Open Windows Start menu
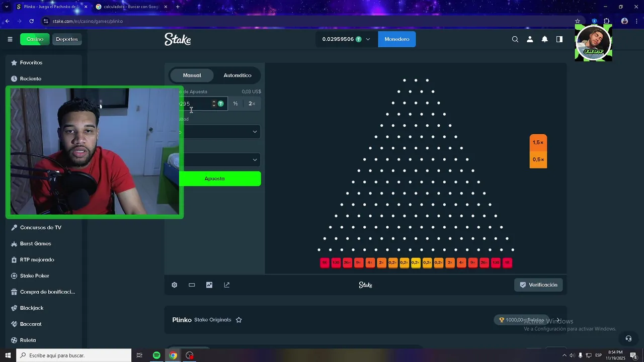644x362 pixels. click(8, 355)
